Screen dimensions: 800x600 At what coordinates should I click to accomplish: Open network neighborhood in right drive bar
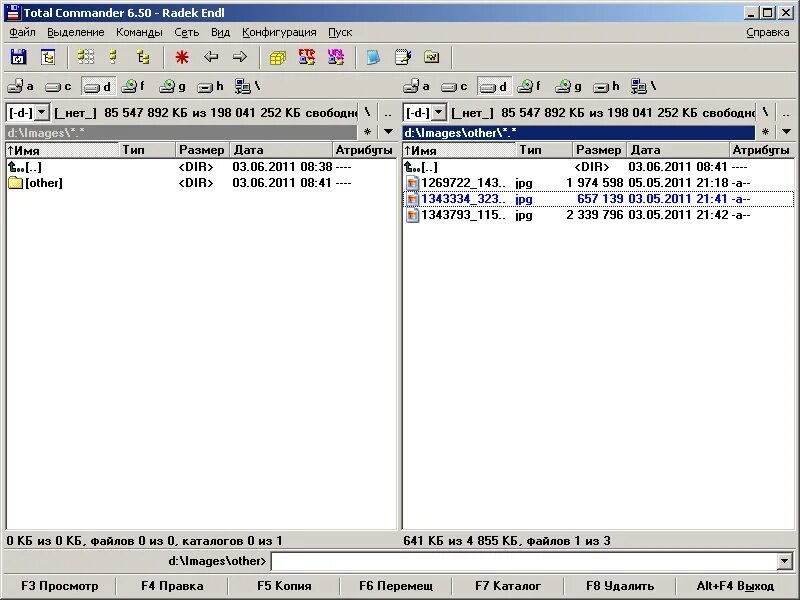click(644, 87)
